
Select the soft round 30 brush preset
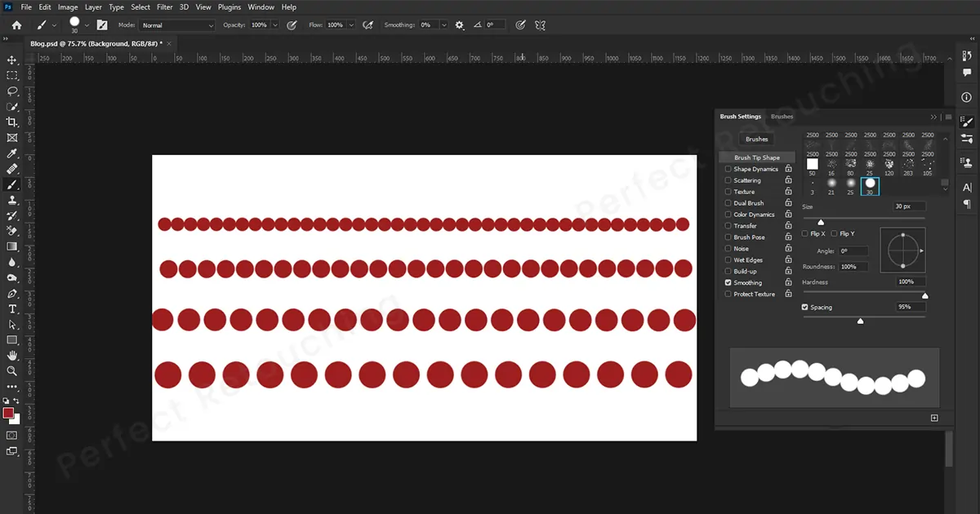pyautogui.click(x=869, y=185)
